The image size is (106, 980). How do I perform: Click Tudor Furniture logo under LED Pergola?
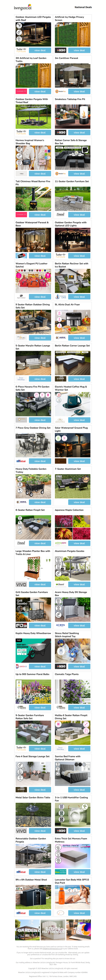point(21,50)
